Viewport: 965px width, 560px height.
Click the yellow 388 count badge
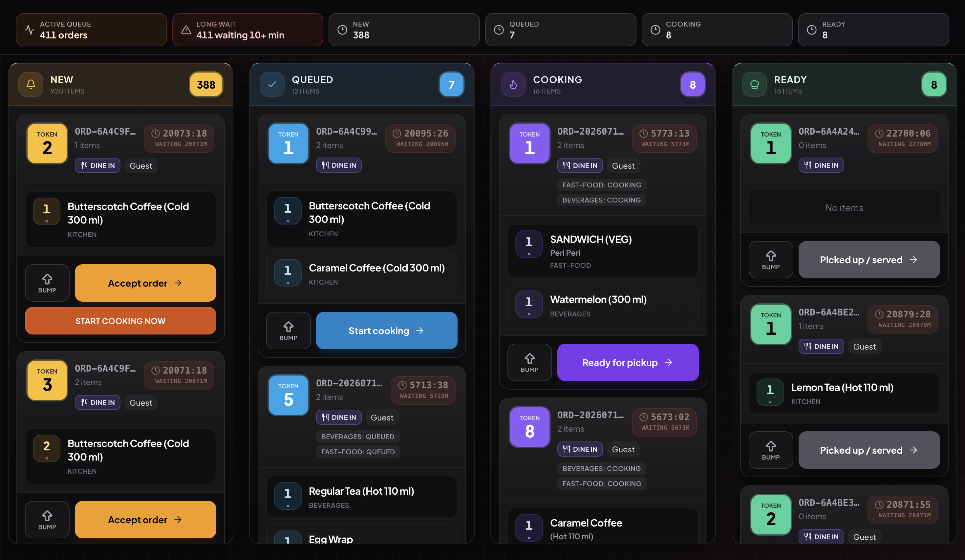(x=206, y=84)
